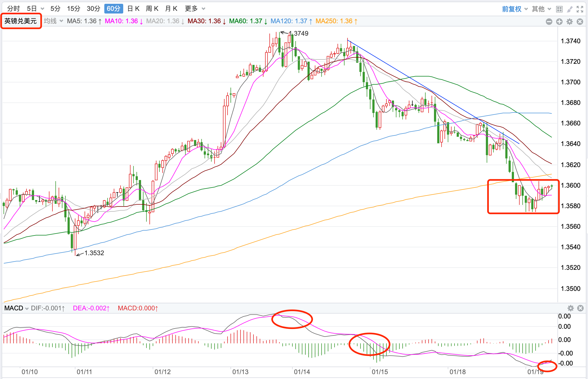The height and width of the screenshot is (379, 588).
Task: Click the MA250 orange legend label
Action: pos(336,21)
